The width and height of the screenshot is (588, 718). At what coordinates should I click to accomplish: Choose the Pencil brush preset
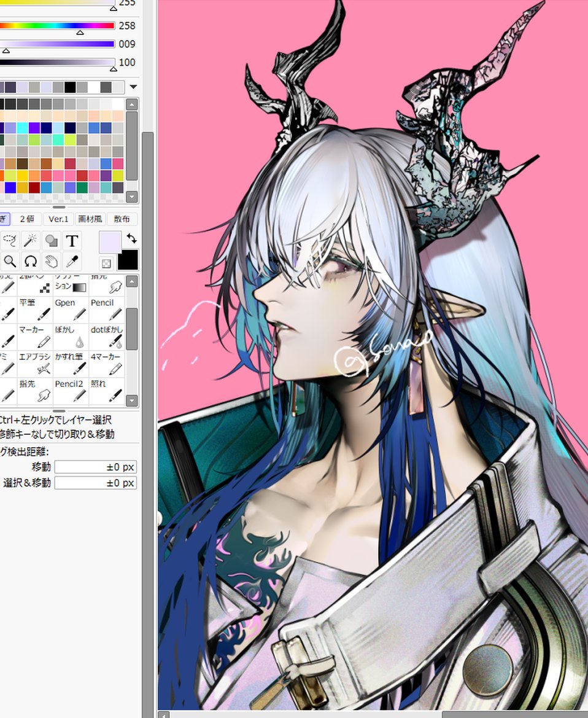pos(107,310)
